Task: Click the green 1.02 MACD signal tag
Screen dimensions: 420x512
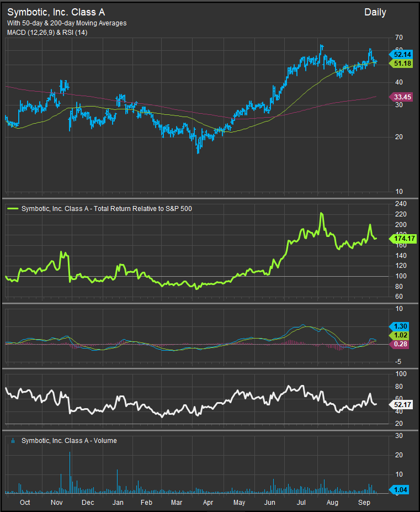Action: tap(402, 335)
